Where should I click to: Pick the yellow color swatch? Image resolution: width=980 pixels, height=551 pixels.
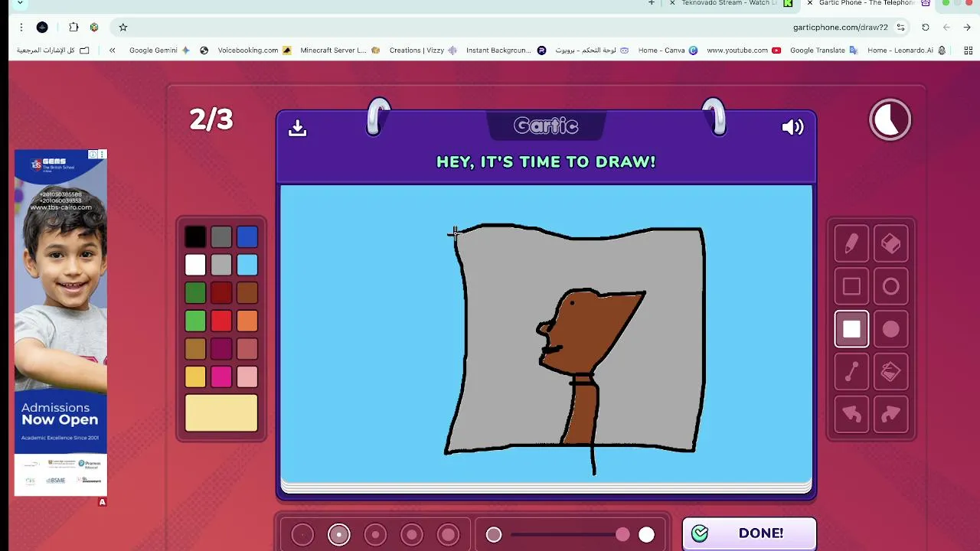(x=195, y=377)
